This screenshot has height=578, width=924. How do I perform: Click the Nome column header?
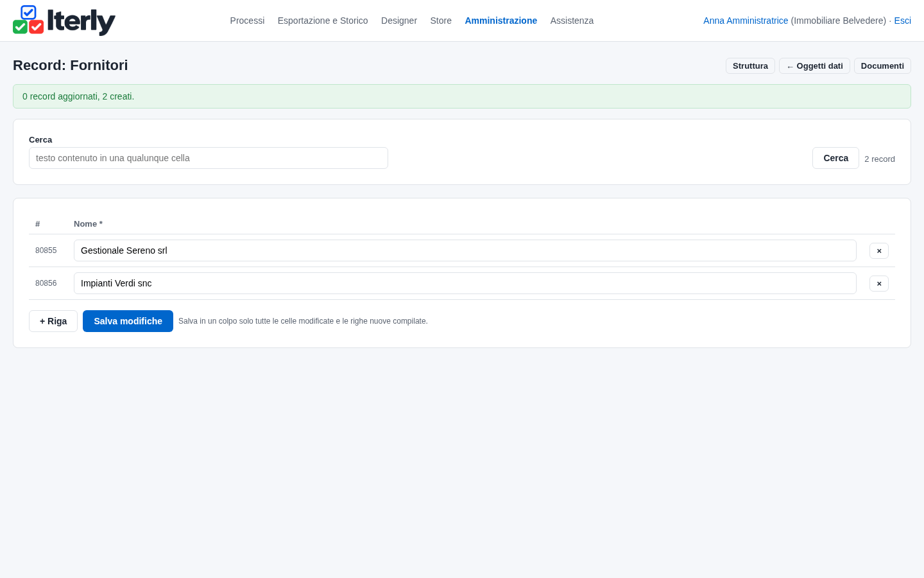coord(88,224)
